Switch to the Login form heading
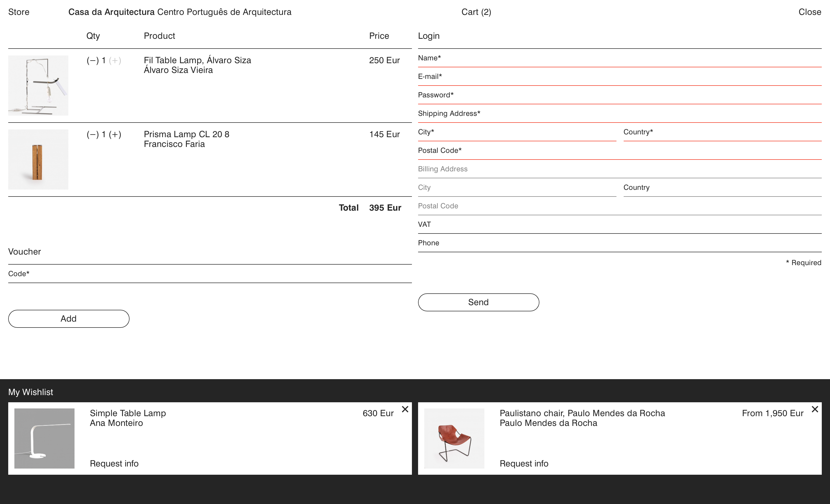Image resolution: width=830 pixels, height=504 pixels. (x=428, y=36)
